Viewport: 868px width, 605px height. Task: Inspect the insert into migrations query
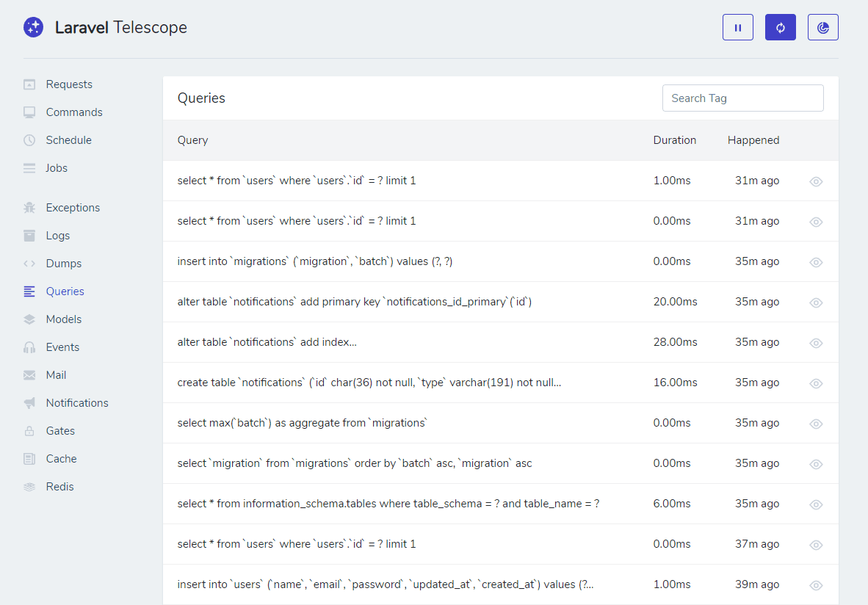pos(816,262)
